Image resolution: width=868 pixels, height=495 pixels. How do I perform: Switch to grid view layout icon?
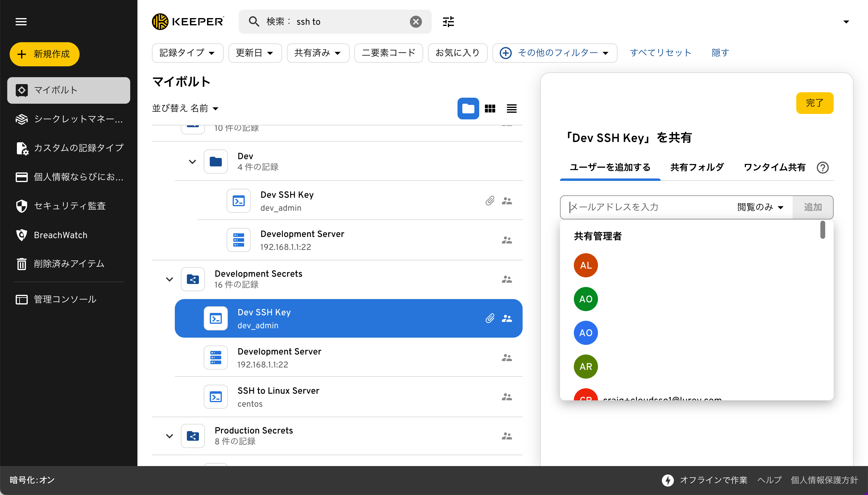coord(490,109)
